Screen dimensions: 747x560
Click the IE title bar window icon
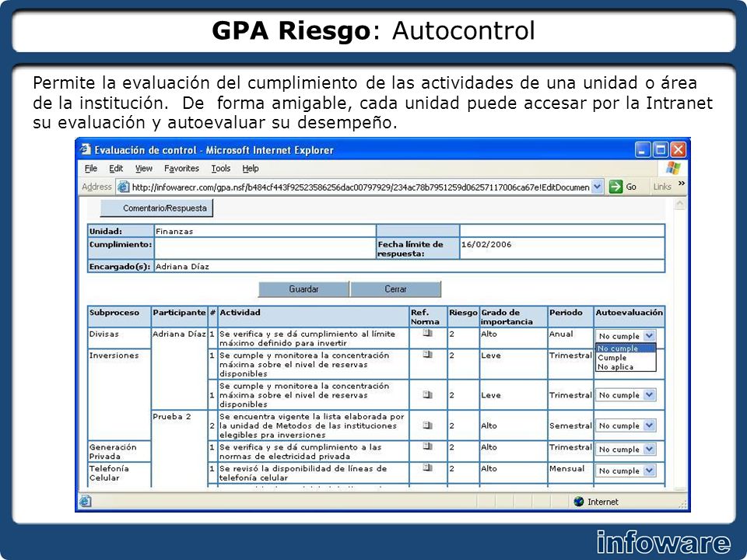coord(86,149)
